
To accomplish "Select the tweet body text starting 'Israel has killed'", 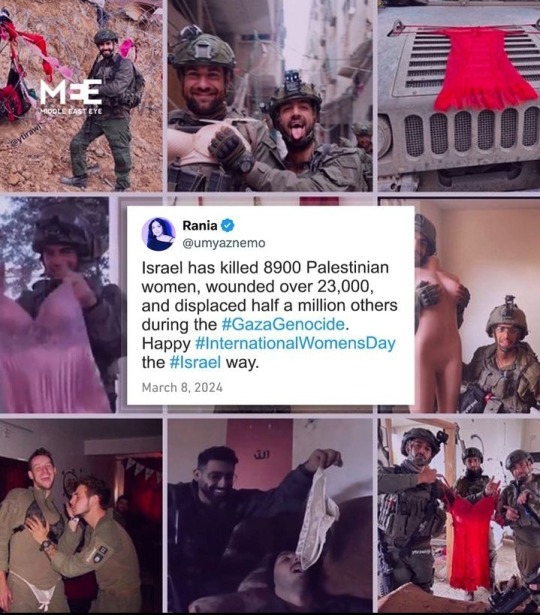I will tap(269, 315).
